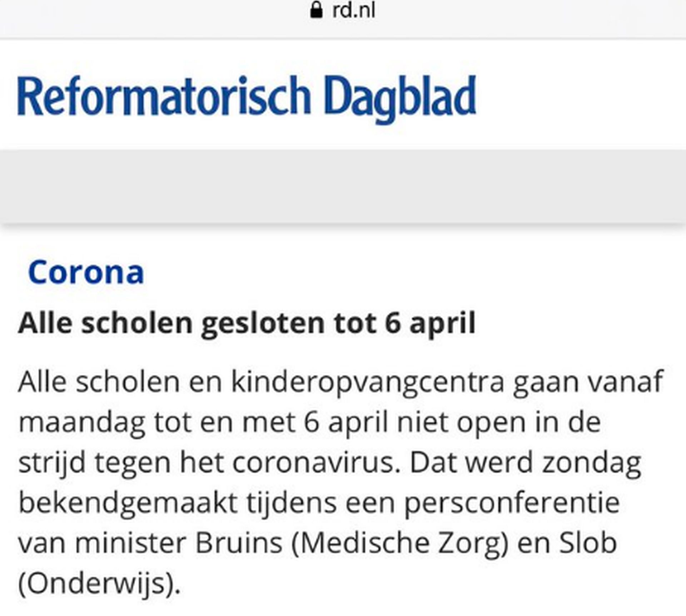686x616 pixels.
Task: Click the padlock icon beside rd.nl
Action: [x=316, y=10]
